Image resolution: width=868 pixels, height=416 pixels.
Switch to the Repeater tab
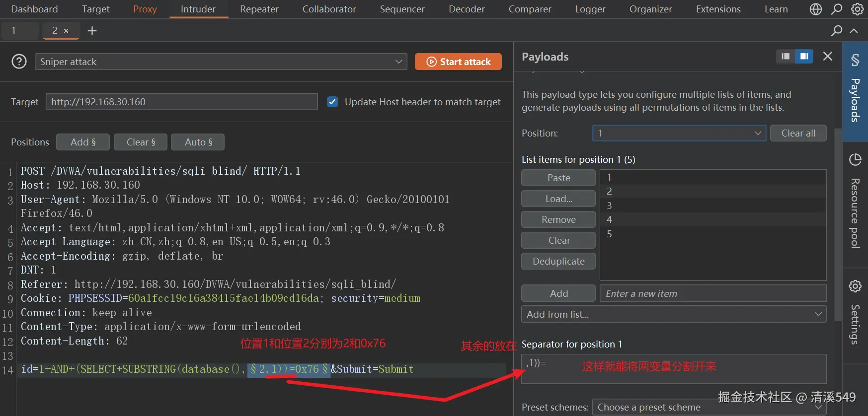coord(259,9)
